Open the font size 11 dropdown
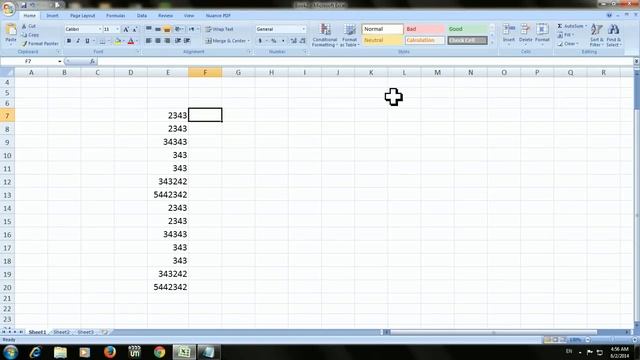This screenshot has width=640, height=360. [x=118, y=29]
